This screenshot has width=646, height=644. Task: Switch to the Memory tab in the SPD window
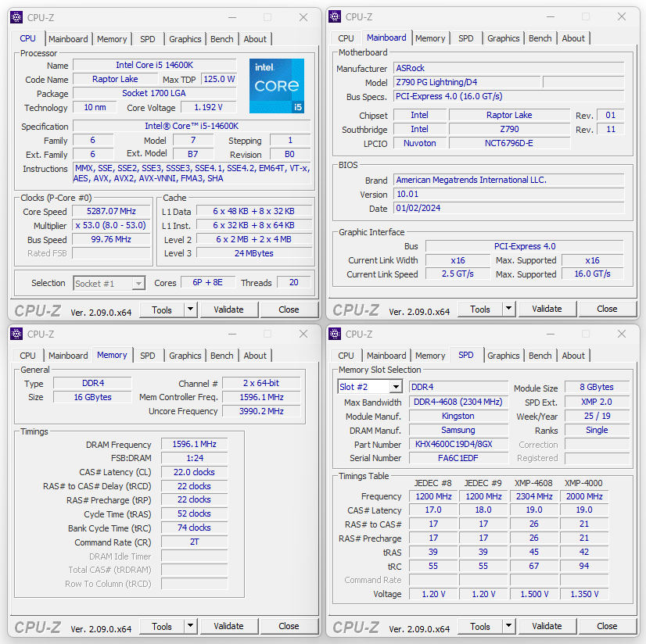coord(430,356)
